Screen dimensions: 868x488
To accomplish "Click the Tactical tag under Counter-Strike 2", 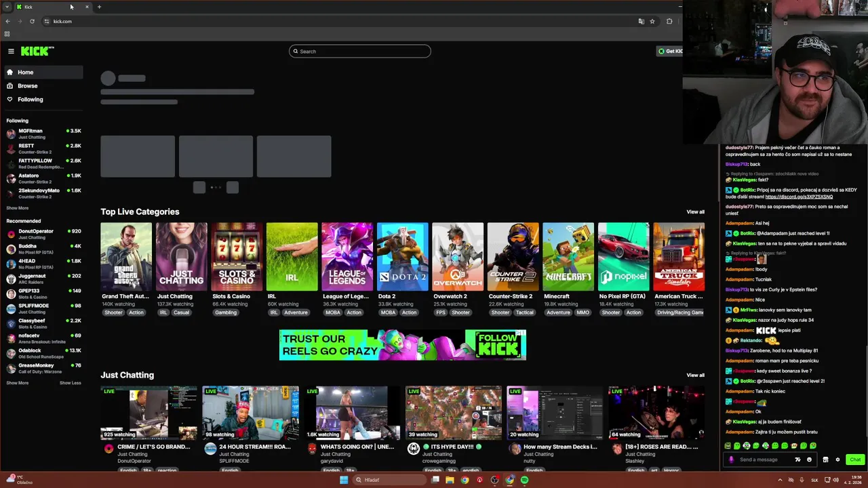I will (x=524, y=312).
